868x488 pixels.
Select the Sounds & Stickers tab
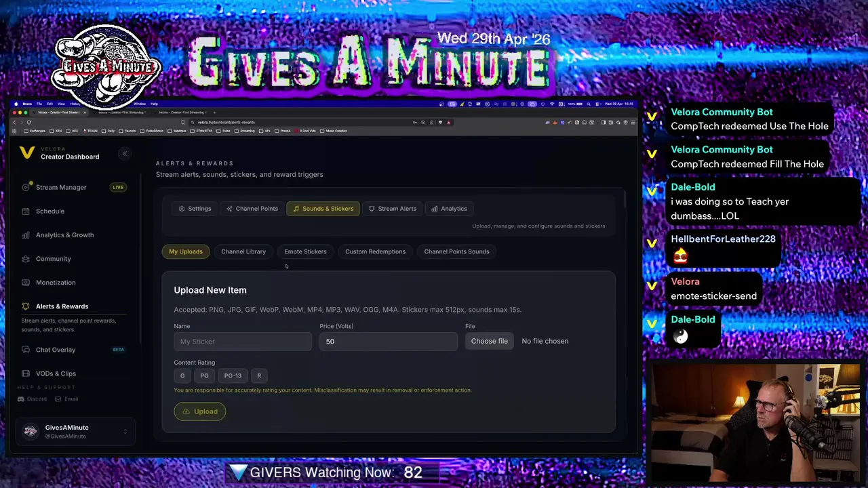(323, 209)
